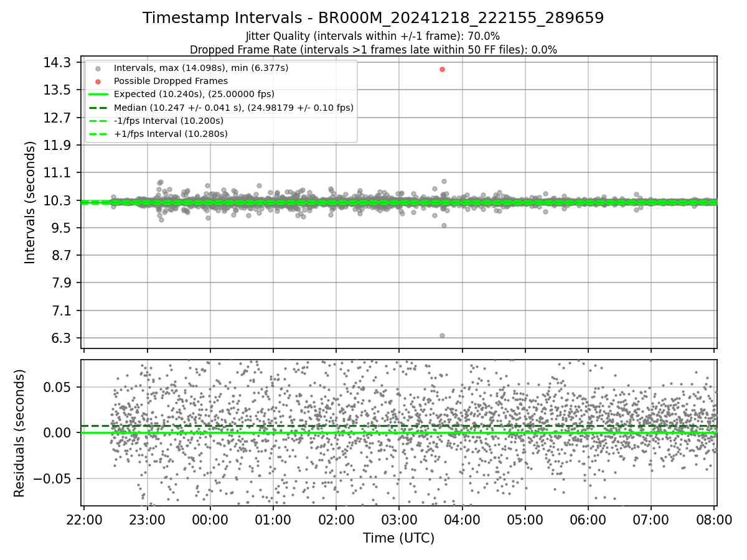747x560 pixels.
Task: Click the 00:00 time tick label
Action: click(210, 519)
